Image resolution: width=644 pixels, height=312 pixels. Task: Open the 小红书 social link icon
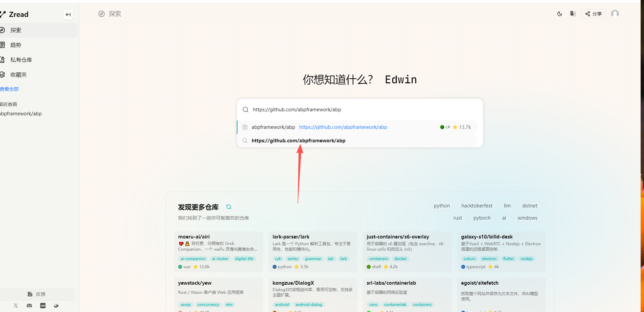pyautogui.click(x=43, y=306)
